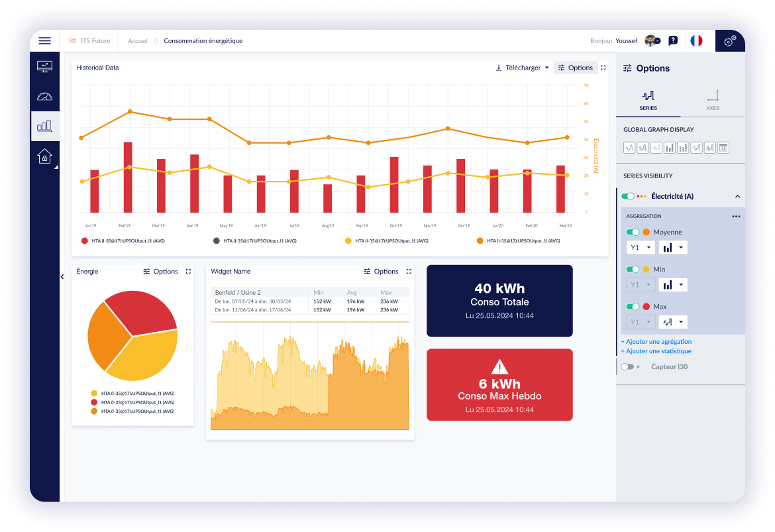Switch to the AXES tab
Screen dimensions: 775x532
[x=712, y=100]
